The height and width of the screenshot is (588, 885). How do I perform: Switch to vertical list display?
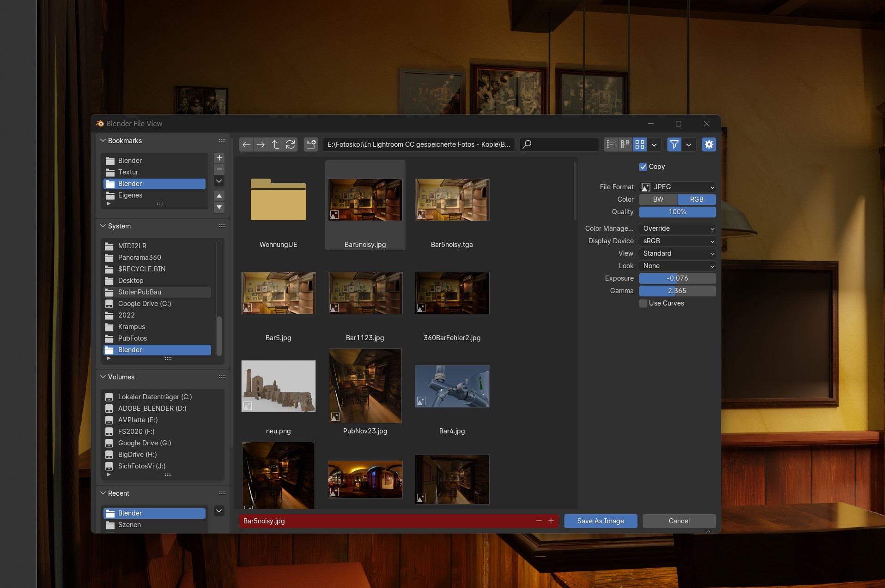click(x=611, y=144)
